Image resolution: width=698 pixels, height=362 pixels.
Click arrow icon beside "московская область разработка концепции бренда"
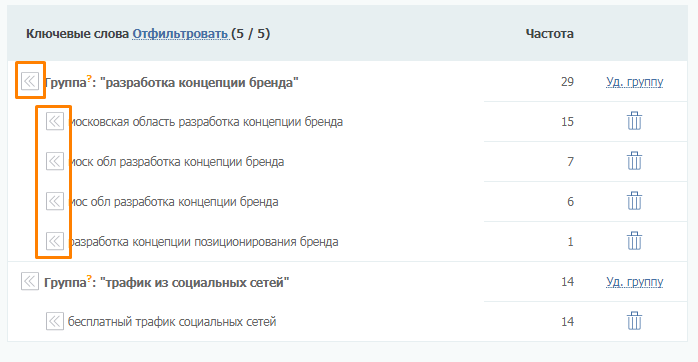tap(55, 121)
